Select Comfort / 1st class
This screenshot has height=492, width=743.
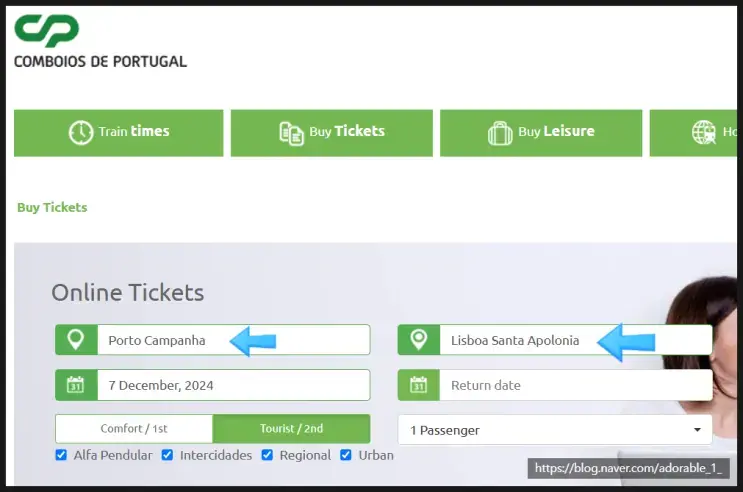134,428
